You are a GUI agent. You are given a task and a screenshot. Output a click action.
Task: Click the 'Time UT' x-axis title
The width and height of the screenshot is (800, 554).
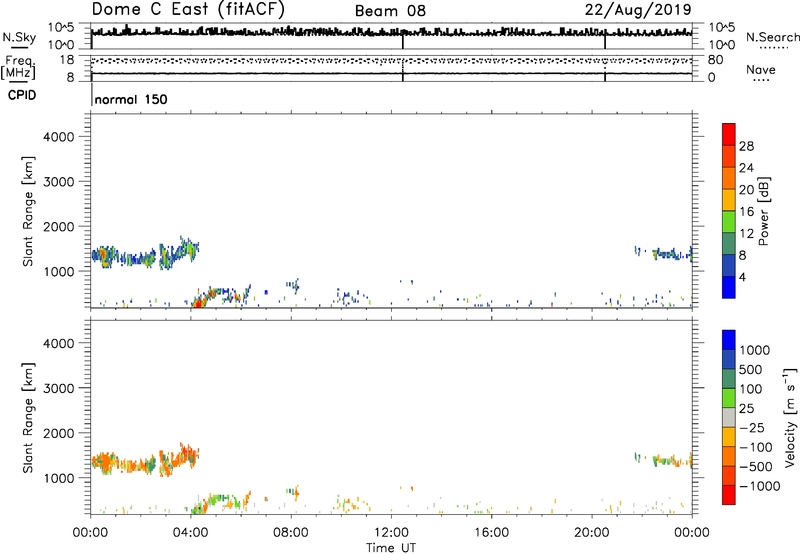(391, 548)
